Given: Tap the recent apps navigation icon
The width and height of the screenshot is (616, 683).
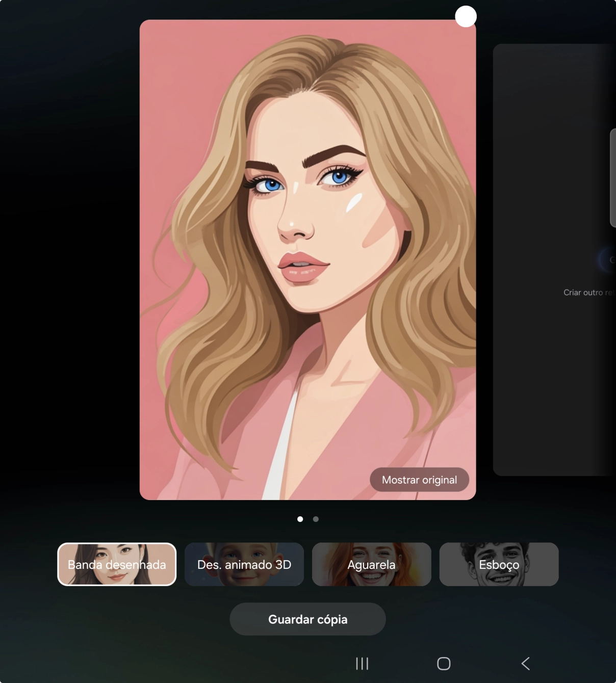Looking at the screenshot, I should pyautogui.click(x=362, y=664).
